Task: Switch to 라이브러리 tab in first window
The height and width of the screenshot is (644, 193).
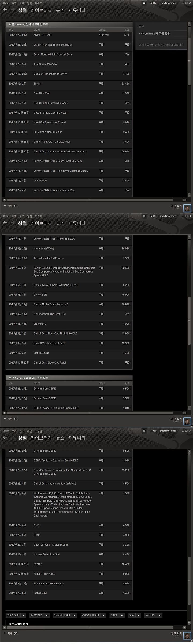Action: point(41,10)
